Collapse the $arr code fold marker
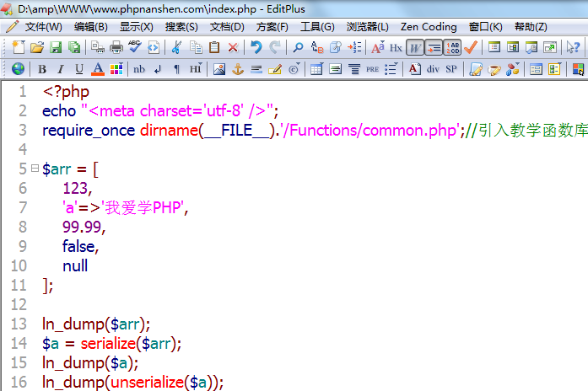588x391 pixels. pos(35,169)
